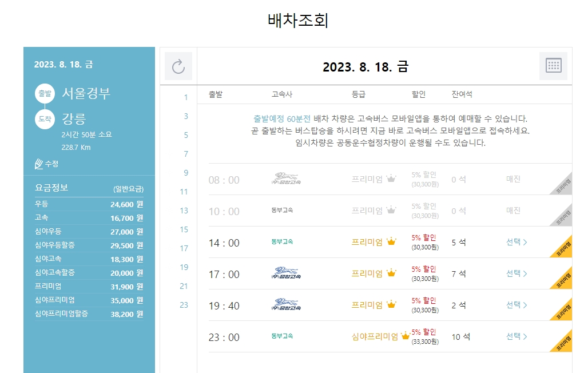Click the 7 석 remaining seats text
588x373 pixels.
tap(459, 274)
